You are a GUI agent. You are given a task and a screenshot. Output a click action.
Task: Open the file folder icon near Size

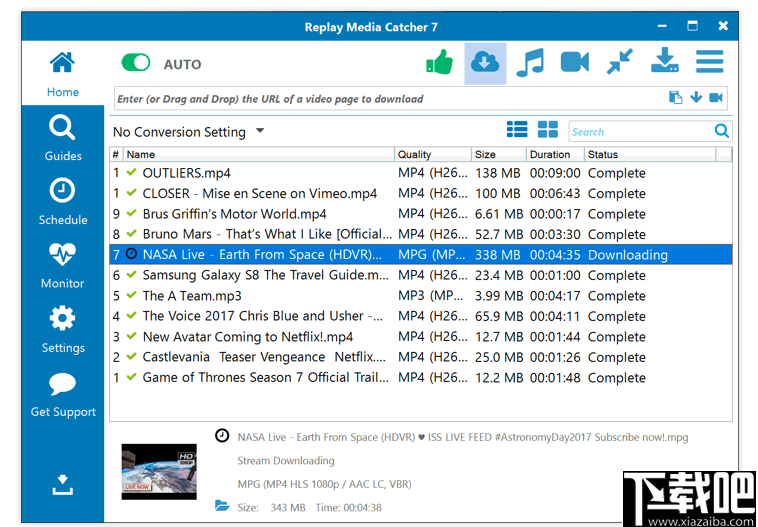(222, 506)
